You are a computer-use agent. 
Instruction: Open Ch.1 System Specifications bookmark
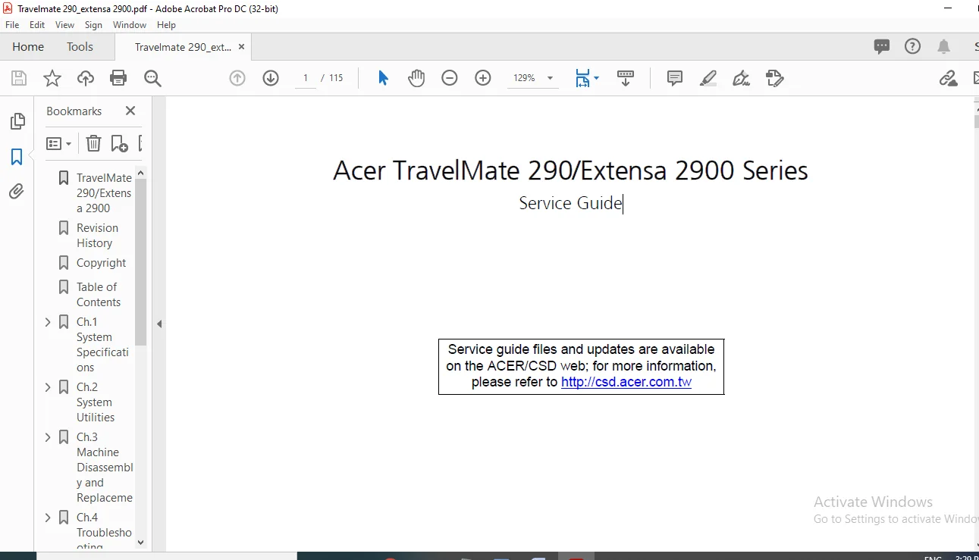(x=102, y=345)
